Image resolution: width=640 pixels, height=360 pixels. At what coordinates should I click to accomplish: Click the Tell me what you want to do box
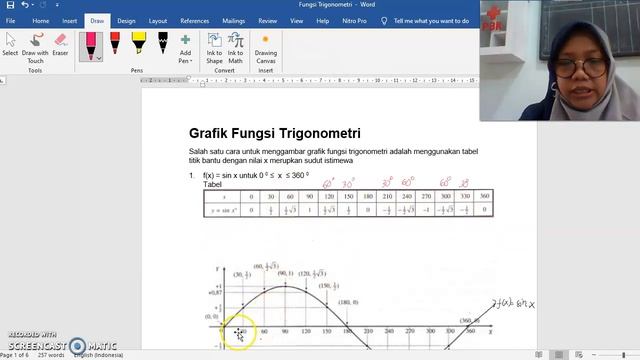click(431, 21)
